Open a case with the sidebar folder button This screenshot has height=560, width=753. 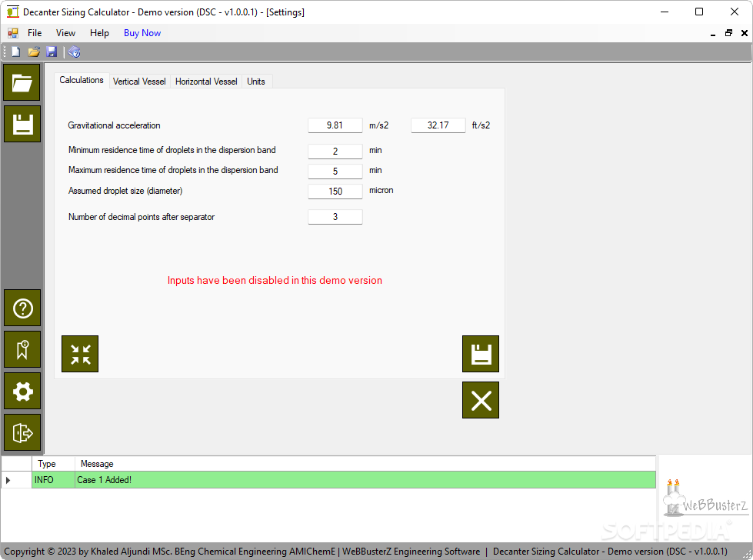(x=22, y=82)
